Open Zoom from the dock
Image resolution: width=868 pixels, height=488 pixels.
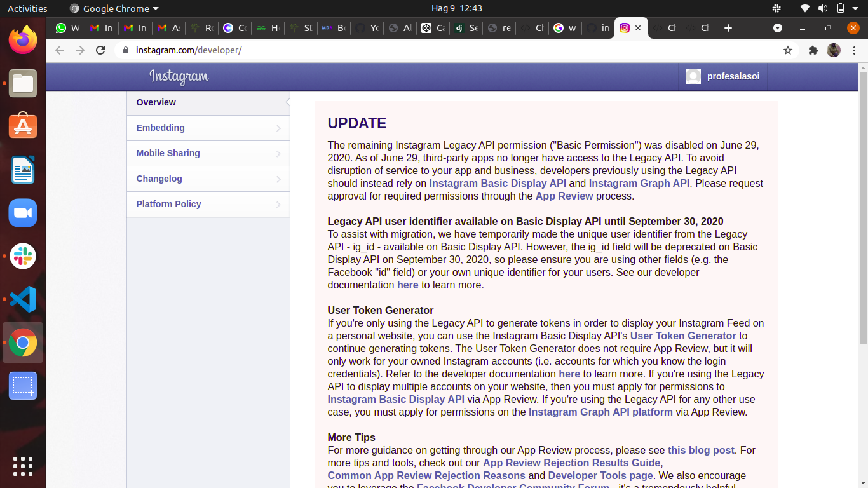pos(23,213)
